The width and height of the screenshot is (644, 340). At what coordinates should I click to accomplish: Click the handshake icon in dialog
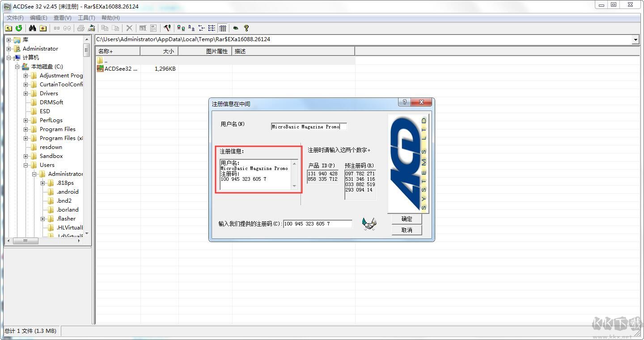369,224
